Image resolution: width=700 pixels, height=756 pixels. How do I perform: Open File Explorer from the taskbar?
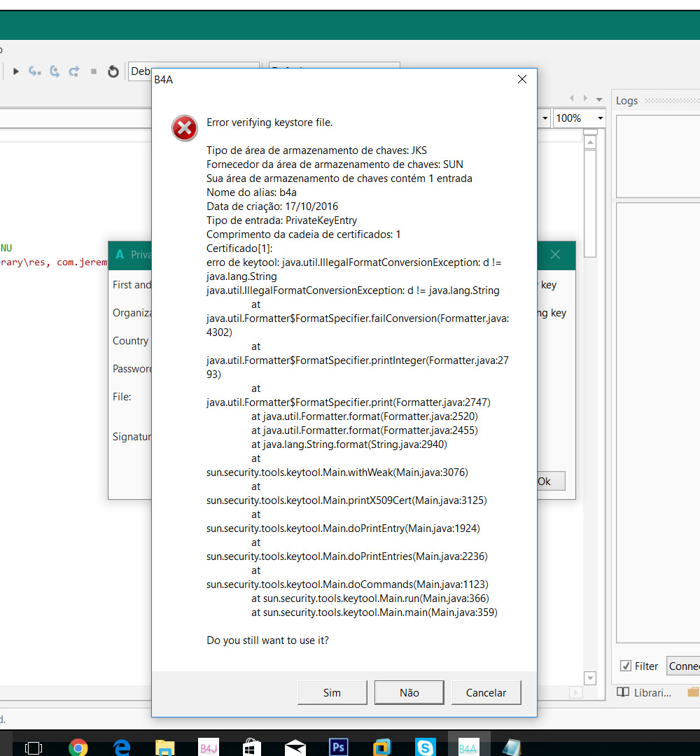164,748
